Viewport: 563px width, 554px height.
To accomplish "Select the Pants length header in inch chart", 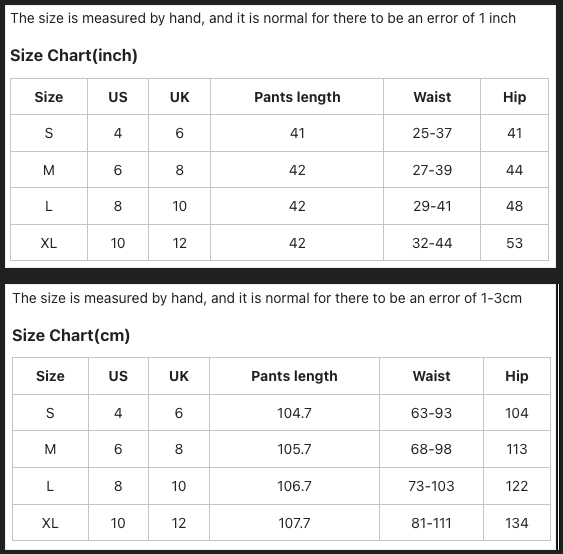I will click(x=297, y=97).
